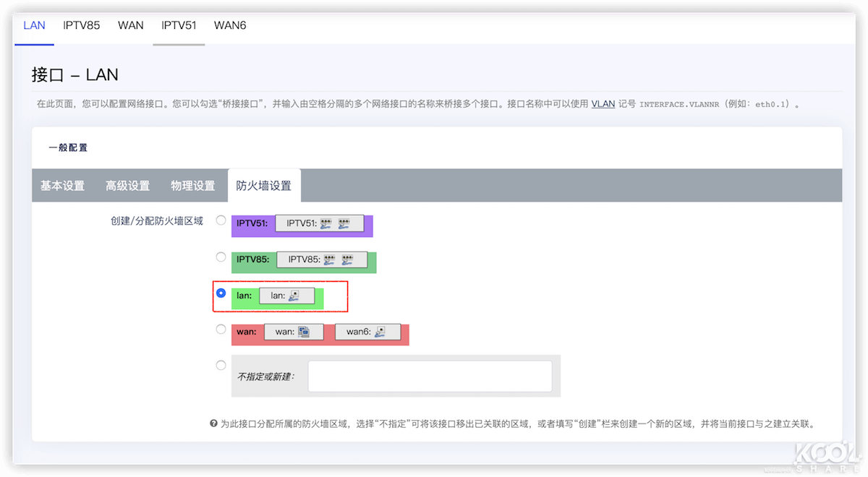
Task: Click the host icon inside the IPTV51 zone
Action: pos(325,225)
